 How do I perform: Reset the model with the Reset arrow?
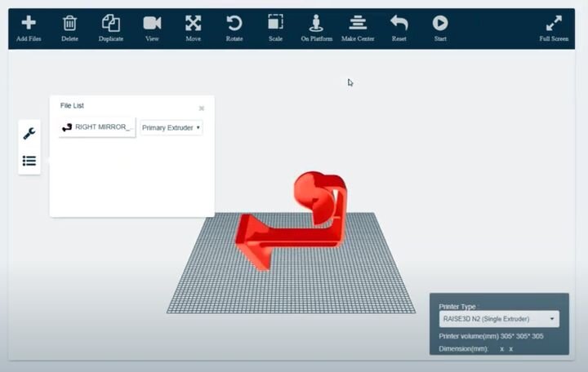[399, 24]
